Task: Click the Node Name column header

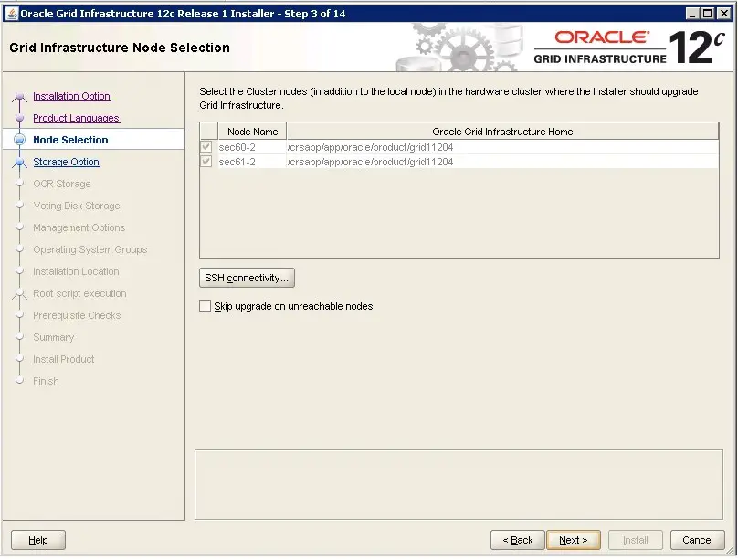Action: point(252,132)
